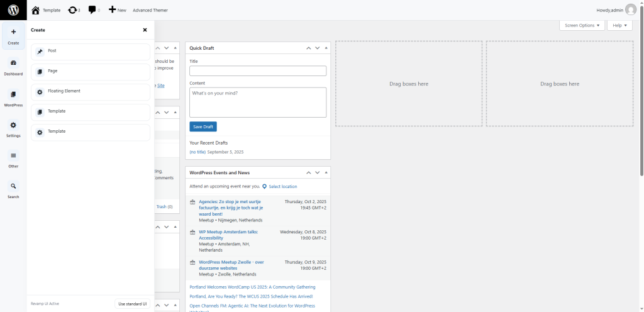Click the Search magnifier icon
The height and width of the screenshot is (312, 644).
click(x=13, y=186)
